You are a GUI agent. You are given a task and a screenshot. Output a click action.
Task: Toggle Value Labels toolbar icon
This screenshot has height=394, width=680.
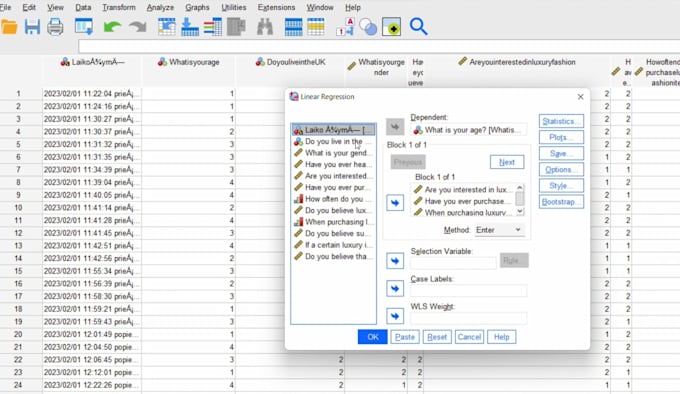(x=345, y=27)
